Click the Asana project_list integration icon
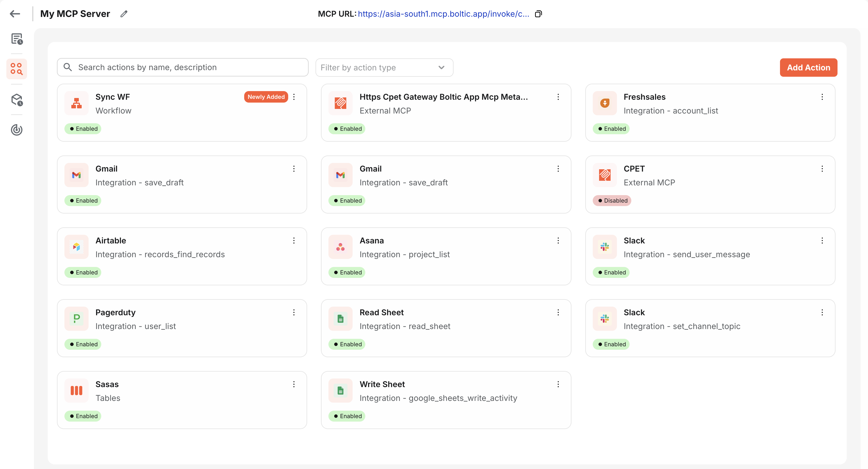The height and width of the screenshot is (469, 868). 340,247
